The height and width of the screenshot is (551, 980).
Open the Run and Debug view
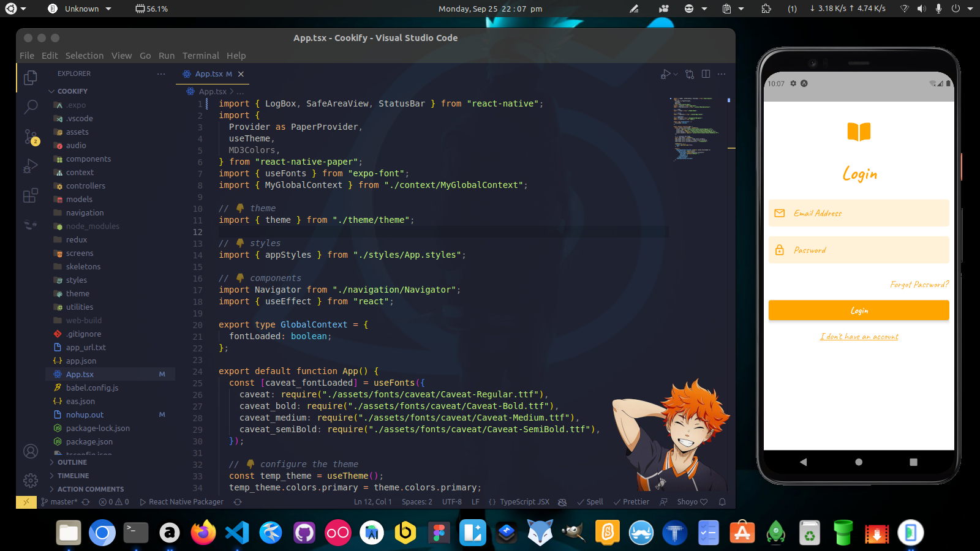[x=30, y=166]
